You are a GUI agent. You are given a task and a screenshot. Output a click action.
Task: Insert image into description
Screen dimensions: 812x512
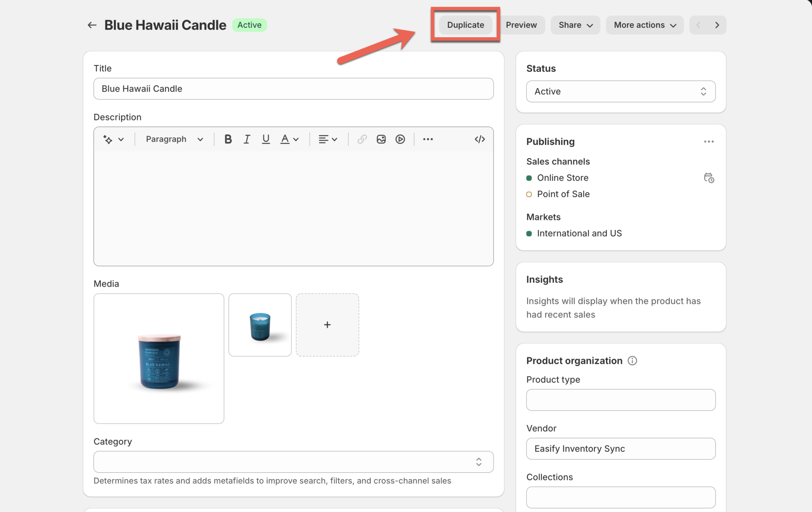point(381,139)
